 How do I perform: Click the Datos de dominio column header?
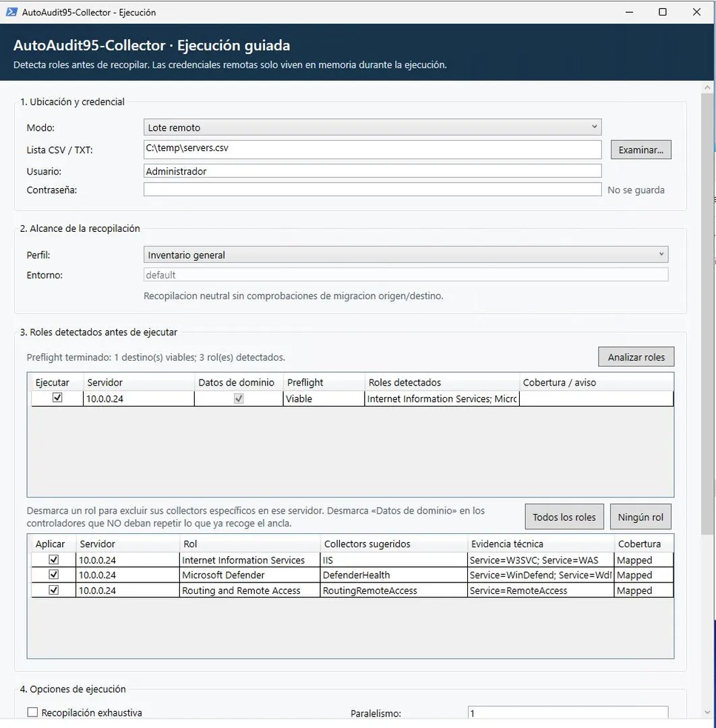point(239,383)
